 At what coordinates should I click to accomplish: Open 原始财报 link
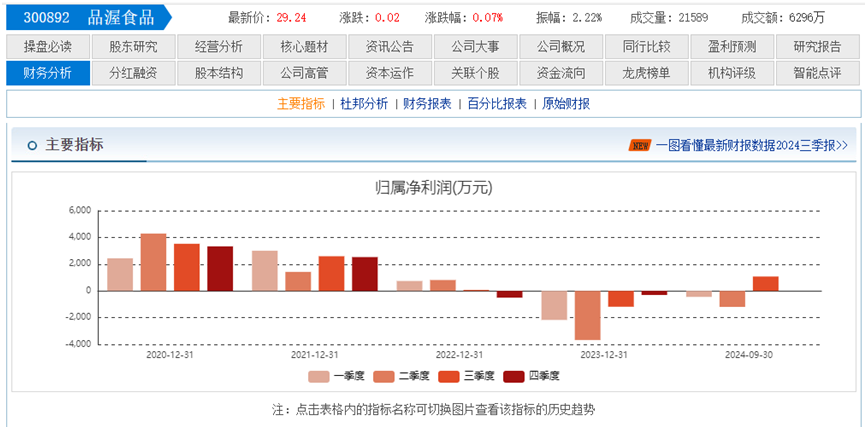pyautogui.click(x=566, y=103)
